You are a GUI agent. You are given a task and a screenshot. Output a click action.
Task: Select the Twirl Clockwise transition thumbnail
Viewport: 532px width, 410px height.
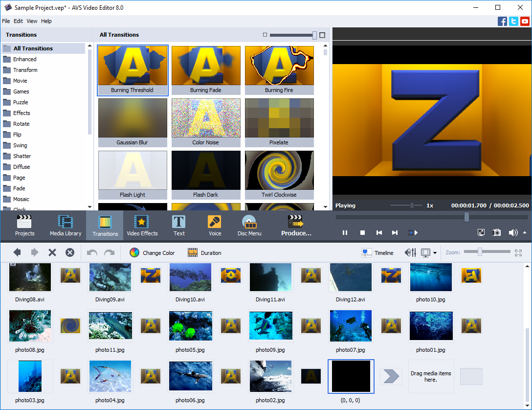tap(279, 170)
